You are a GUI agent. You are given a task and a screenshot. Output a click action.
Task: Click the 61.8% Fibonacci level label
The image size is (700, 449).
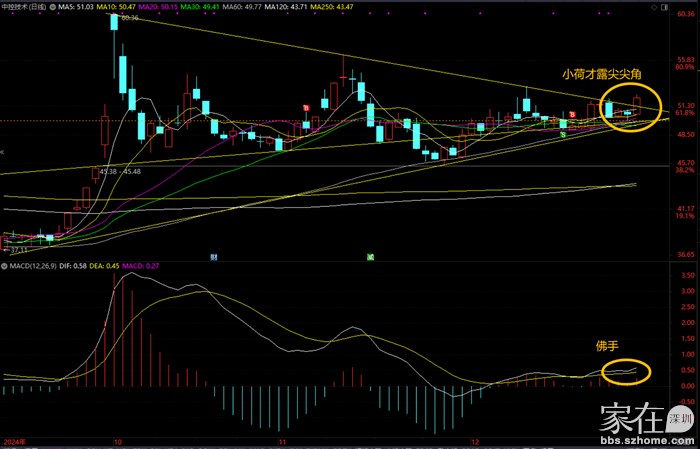pos(685,113)
